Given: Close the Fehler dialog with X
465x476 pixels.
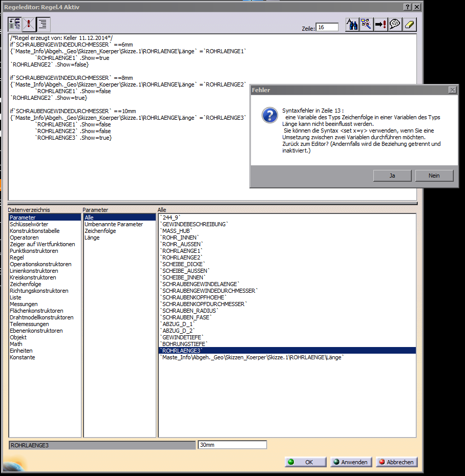Looking at the screenshot, I should (453, 90).
